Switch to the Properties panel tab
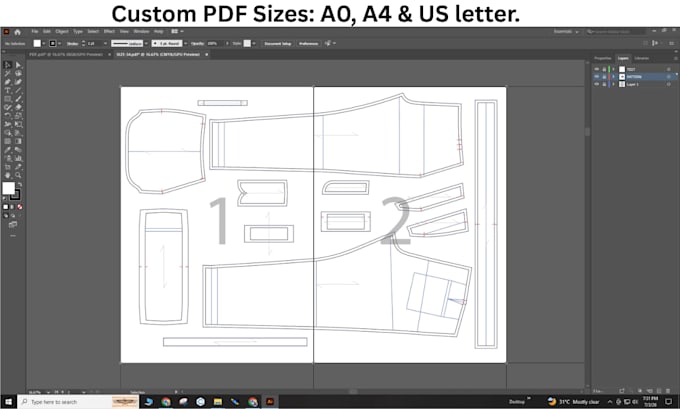 [x=603, y=58]
